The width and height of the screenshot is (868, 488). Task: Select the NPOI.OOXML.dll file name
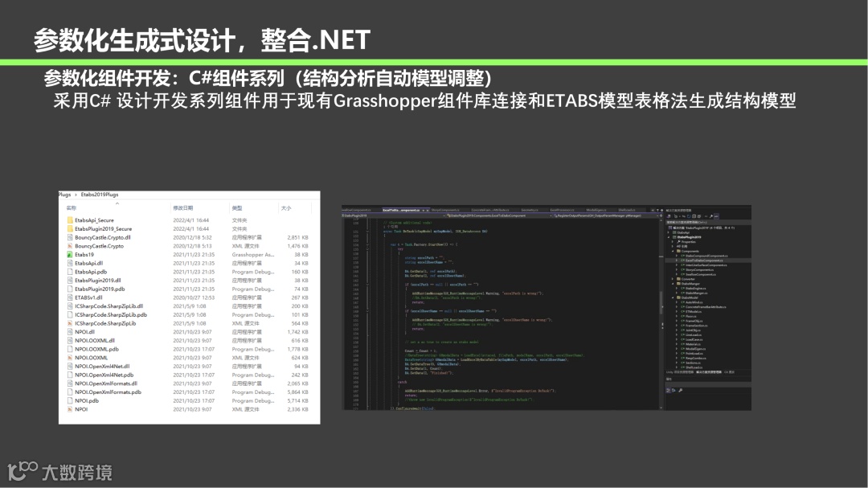[95, 340]
